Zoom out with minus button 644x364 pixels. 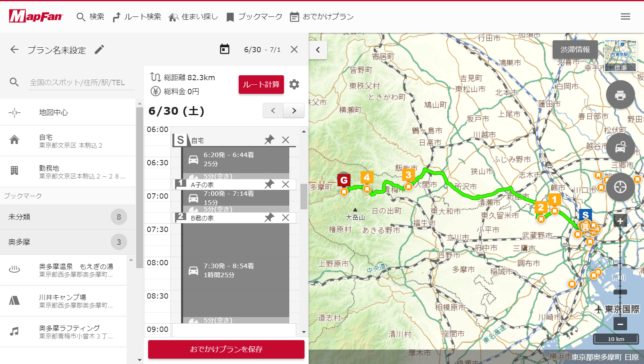click(620, 324)
